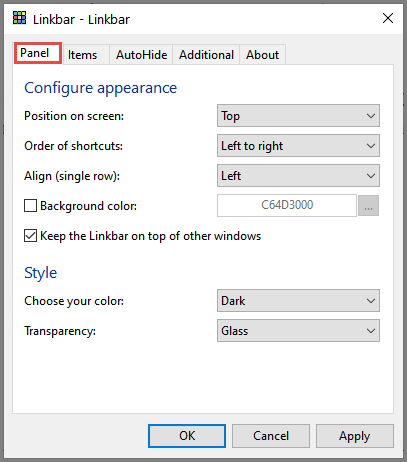Click the Position on screen dropdown arrow

coord(371,116)
